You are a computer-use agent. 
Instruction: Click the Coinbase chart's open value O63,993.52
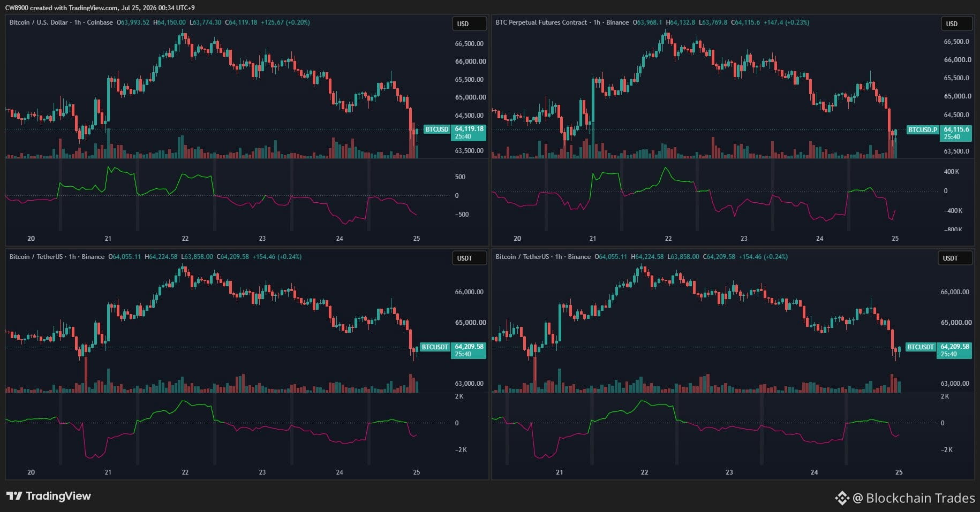click(x=133, y=22)
